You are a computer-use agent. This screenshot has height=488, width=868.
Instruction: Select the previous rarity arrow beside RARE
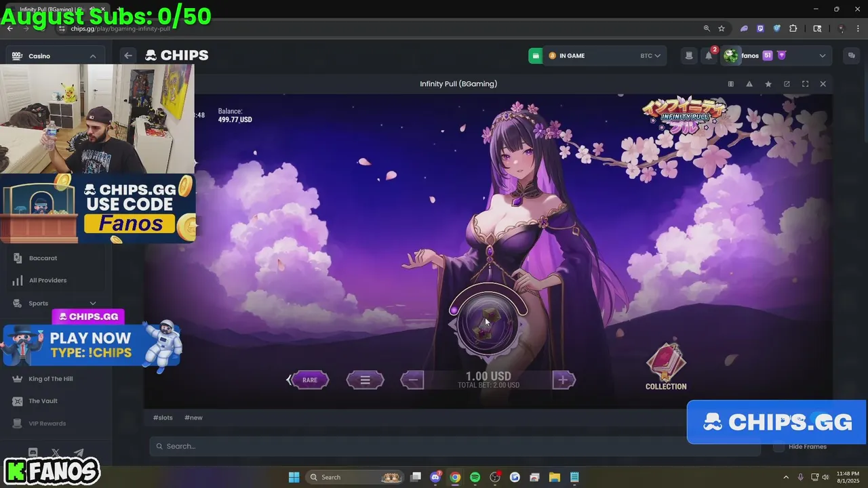point(288,380)
